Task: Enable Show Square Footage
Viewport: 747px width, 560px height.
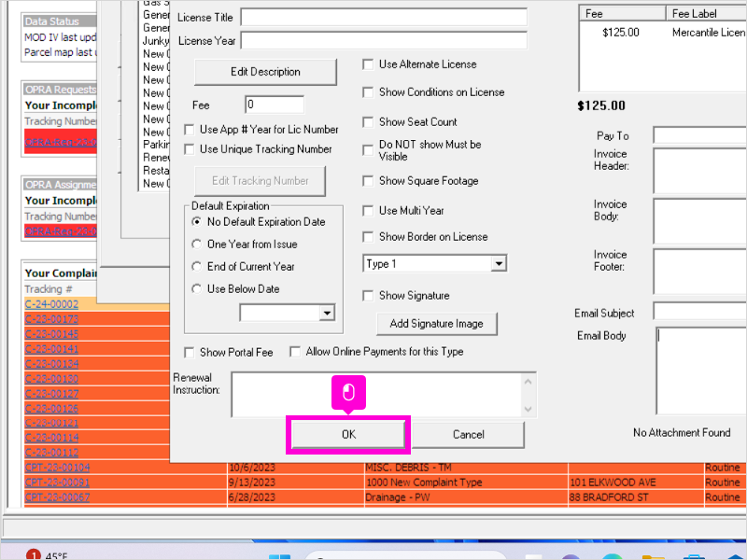Action: (x=368, y=181)
